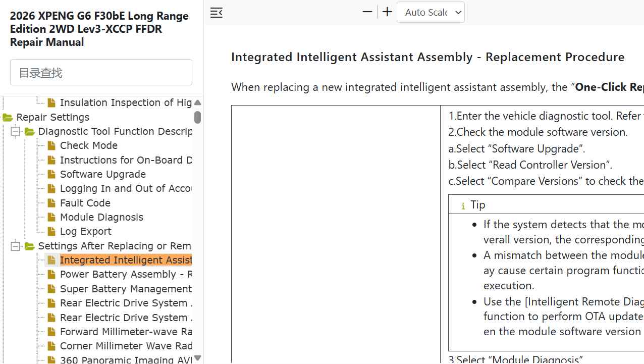Zoom out with the minus icon

tap(367, 12)
